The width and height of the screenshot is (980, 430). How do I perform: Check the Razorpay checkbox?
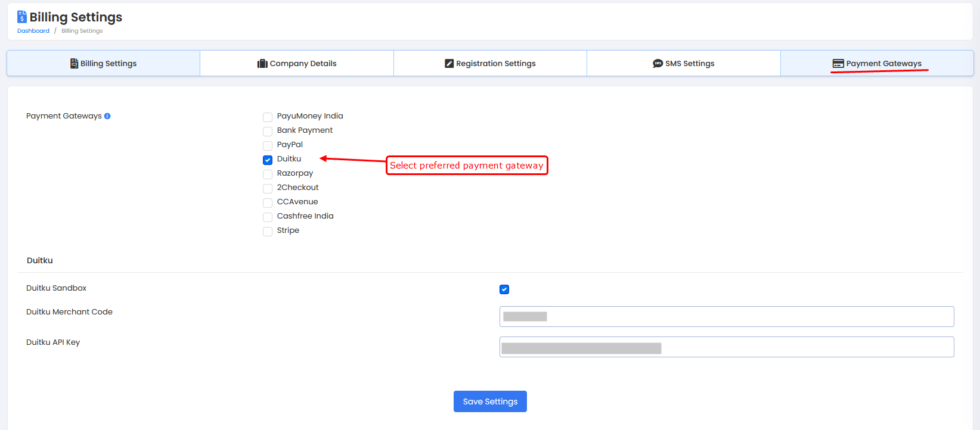click(x=268, y=175)
